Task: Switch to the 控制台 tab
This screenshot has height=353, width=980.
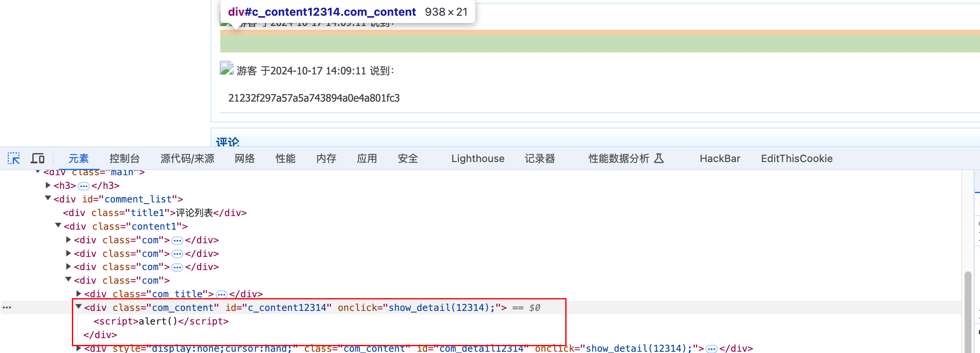Action: (125, 159)
